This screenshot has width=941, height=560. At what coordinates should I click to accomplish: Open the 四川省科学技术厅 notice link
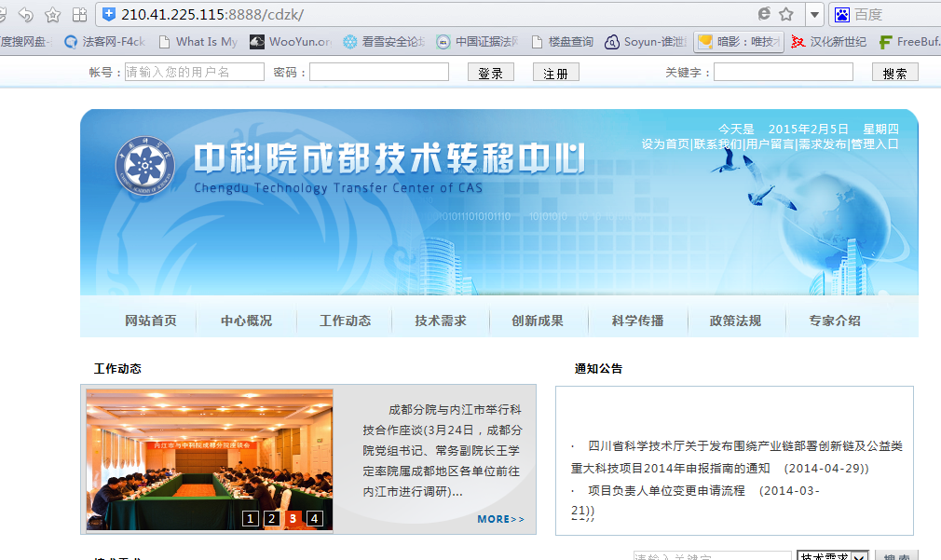[737, 457]
